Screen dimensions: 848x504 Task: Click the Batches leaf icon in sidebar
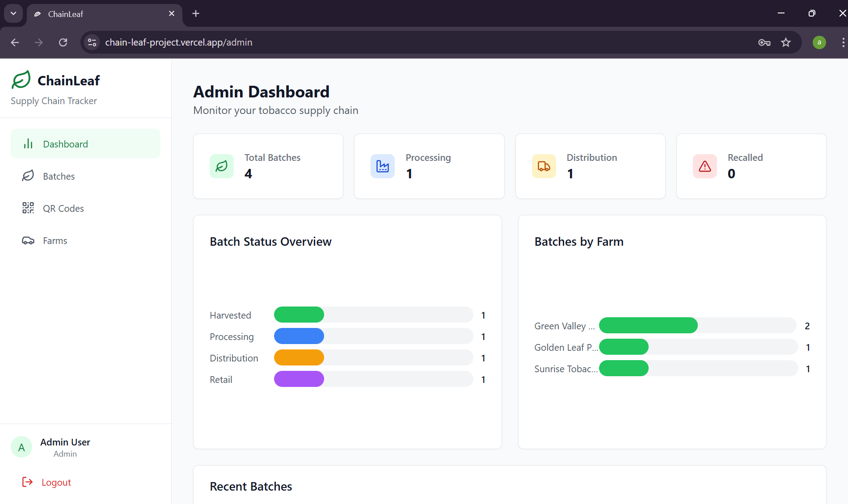point(28,176)
